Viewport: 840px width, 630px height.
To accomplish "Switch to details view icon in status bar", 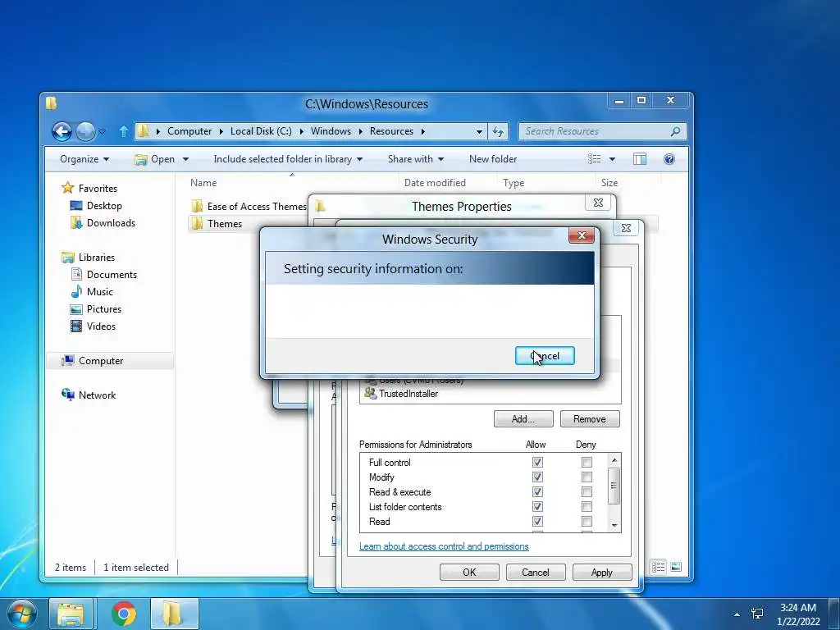I will [x=659, y=567].
